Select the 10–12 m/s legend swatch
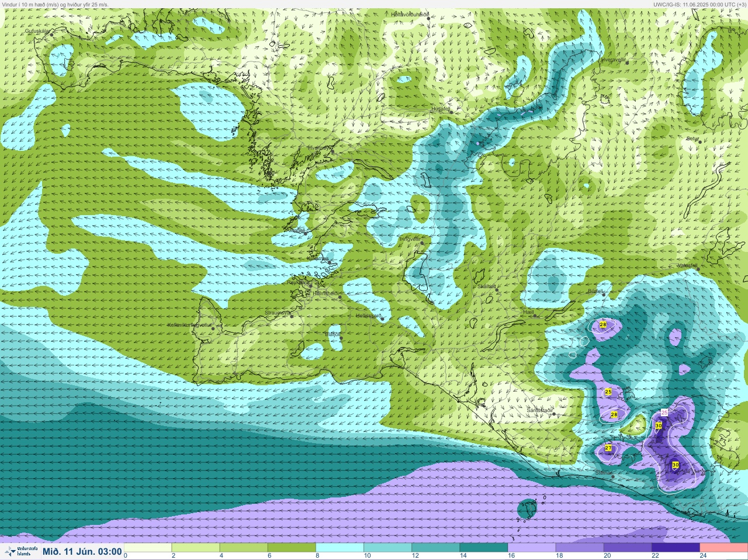Screen dimensions: 748x560 [387, 548]
